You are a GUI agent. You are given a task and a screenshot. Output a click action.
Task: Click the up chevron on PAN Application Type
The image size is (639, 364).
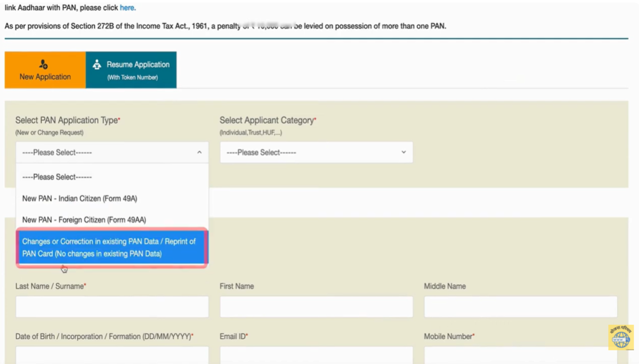click(199, 152)
